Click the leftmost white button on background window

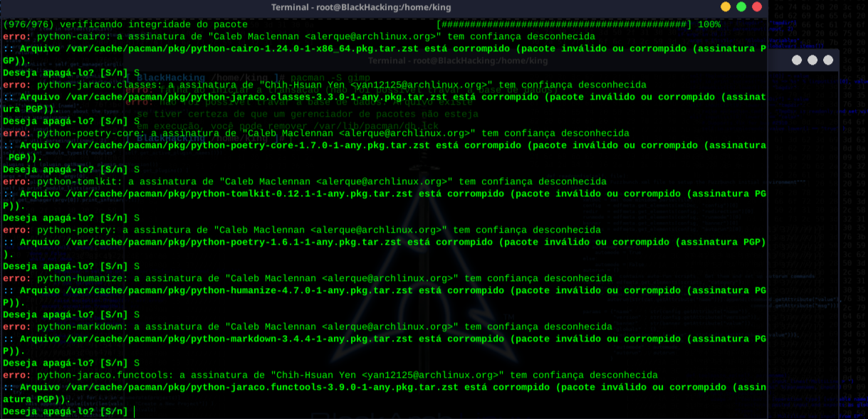798,60
